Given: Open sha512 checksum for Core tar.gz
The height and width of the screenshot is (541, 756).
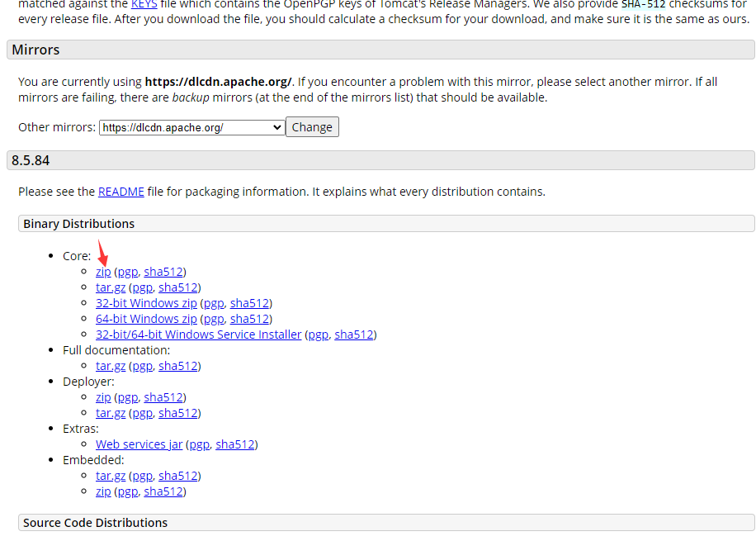Looking at the screenshot, I should click(178, 287).
